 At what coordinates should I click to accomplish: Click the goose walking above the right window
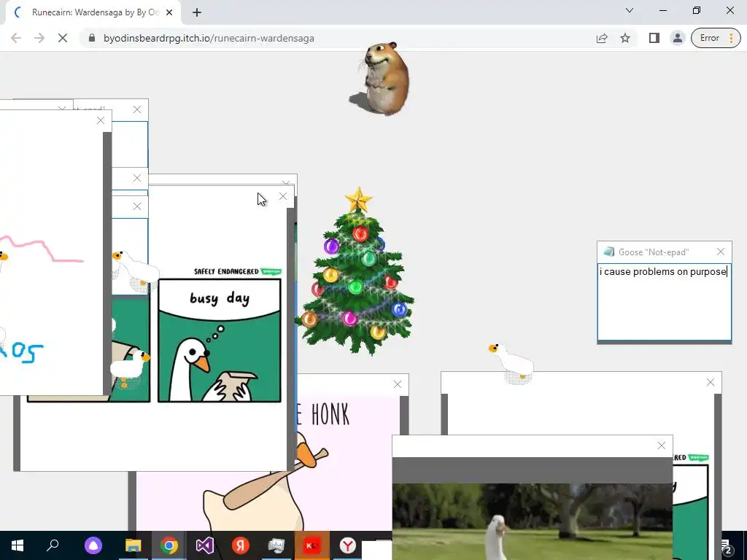511,362
